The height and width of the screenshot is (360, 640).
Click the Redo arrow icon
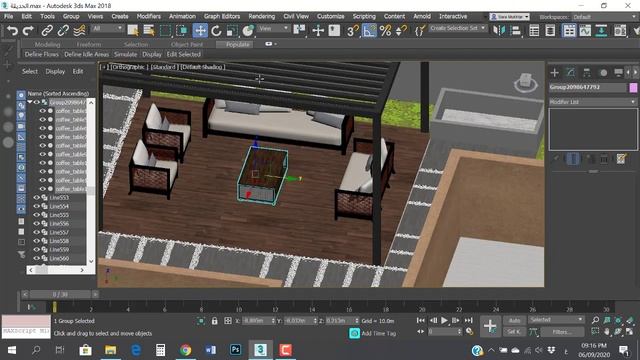(28, 31)
